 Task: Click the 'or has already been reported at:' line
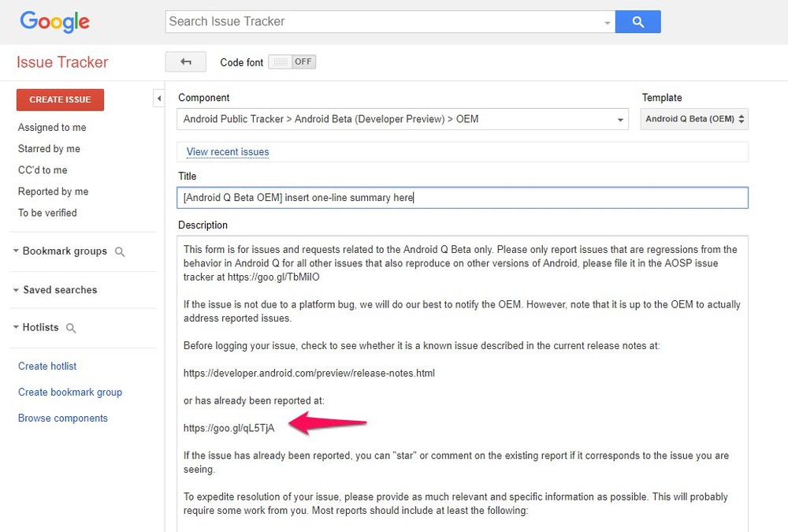254,400
